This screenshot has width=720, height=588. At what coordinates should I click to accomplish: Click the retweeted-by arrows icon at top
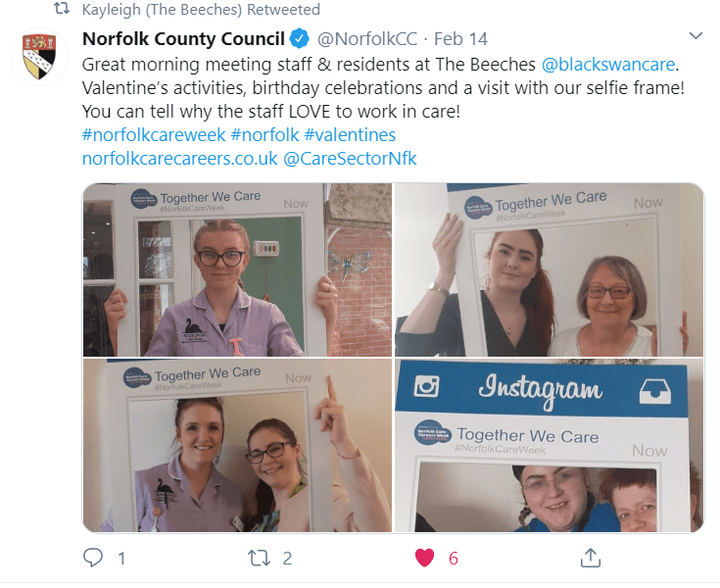(62, 8)
